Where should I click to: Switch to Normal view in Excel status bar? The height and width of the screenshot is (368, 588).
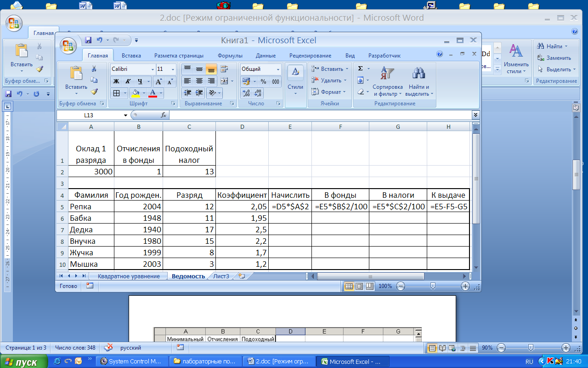point(349,286)
